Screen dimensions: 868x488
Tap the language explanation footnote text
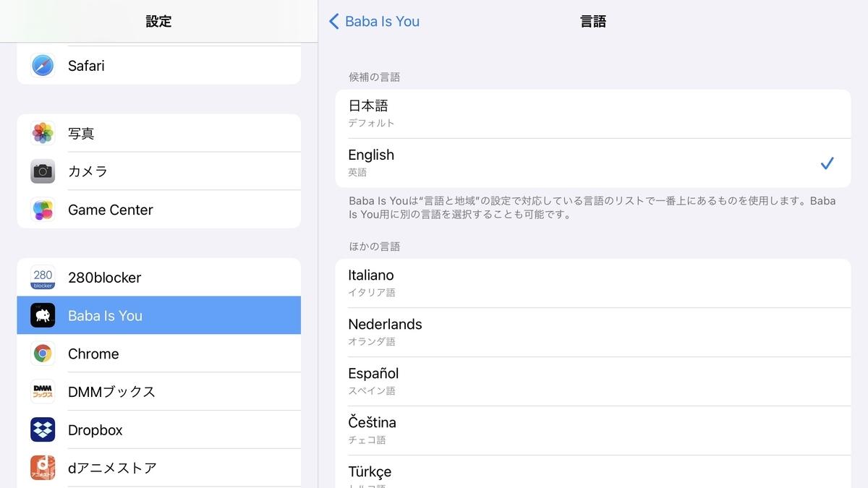click(592, 207)
